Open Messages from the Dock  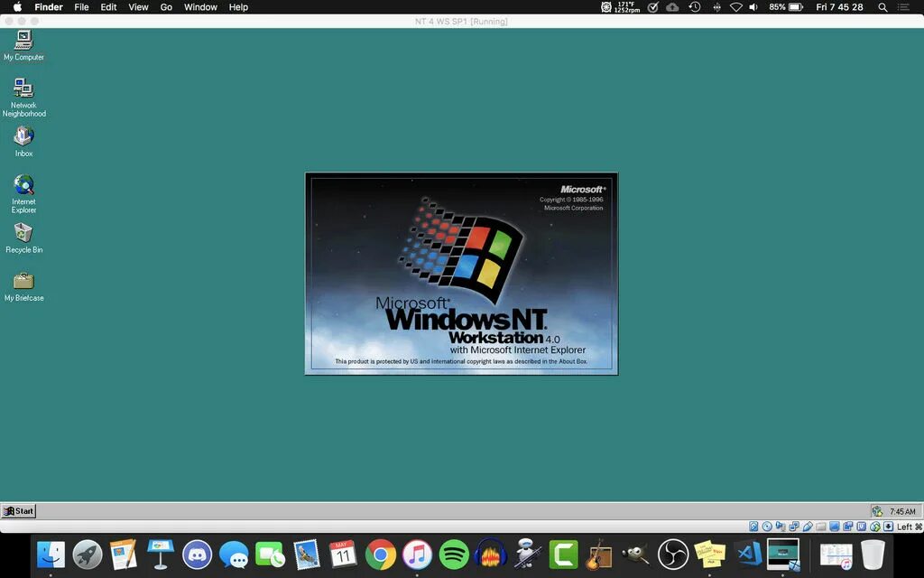pyautogui.click(x=234, y=555)
